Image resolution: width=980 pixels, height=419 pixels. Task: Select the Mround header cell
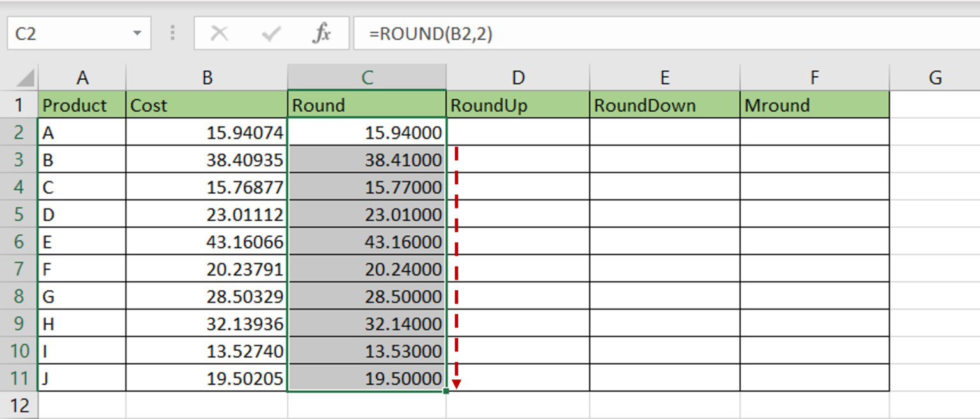(x=814, y=105)
